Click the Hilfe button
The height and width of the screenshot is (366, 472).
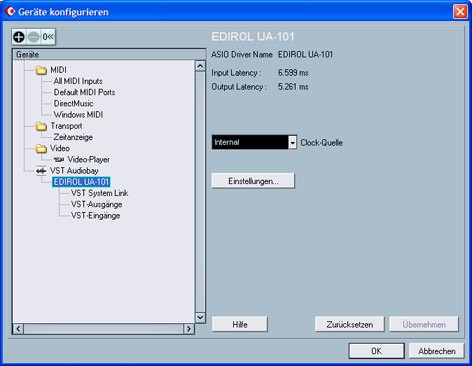point(240,324)
